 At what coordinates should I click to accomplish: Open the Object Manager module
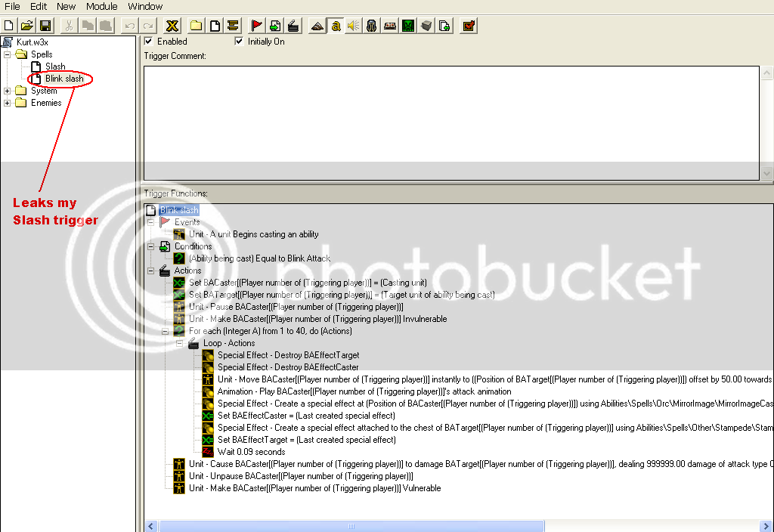click(426, 26)
